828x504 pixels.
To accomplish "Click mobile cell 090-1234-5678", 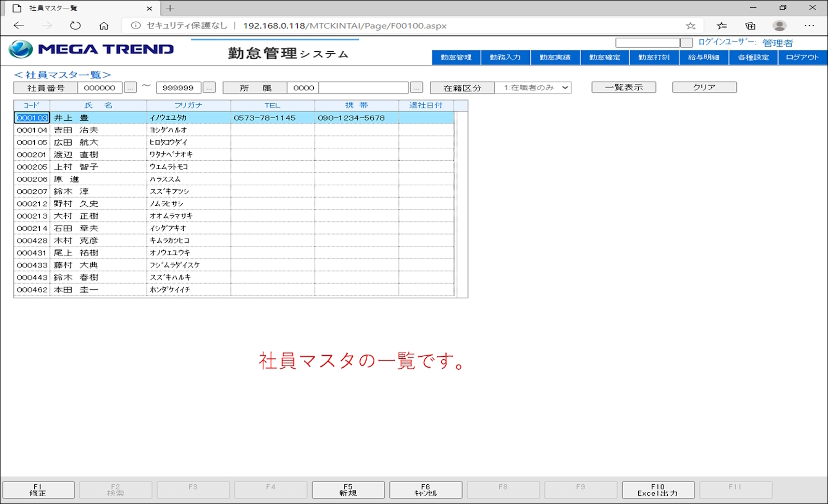I will [357, 118].
